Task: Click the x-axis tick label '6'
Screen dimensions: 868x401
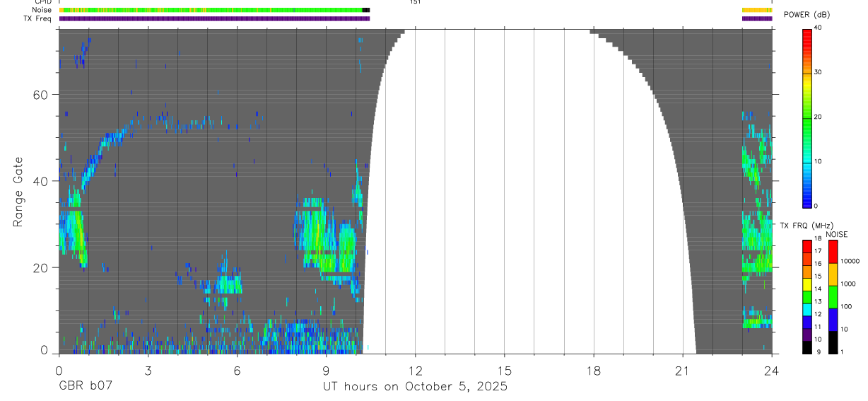Action: [x=237, y=370]
